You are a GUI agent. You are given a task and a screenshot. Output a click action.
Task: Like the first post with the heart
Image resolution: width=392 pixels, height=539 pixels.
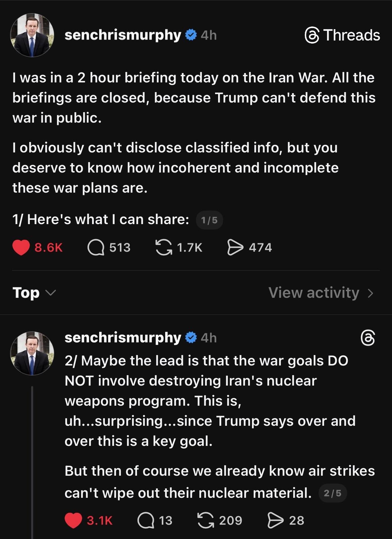(21, 248)
